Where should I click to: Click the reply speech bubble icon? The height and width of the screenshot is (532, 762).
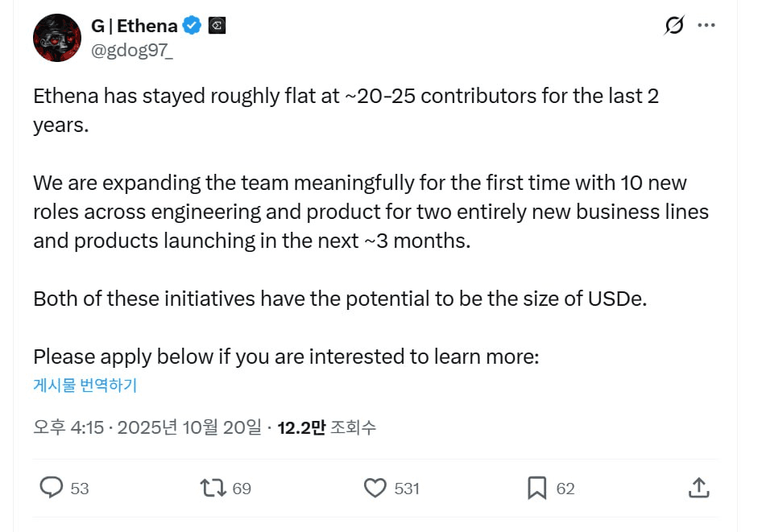[x=52, y=488]
